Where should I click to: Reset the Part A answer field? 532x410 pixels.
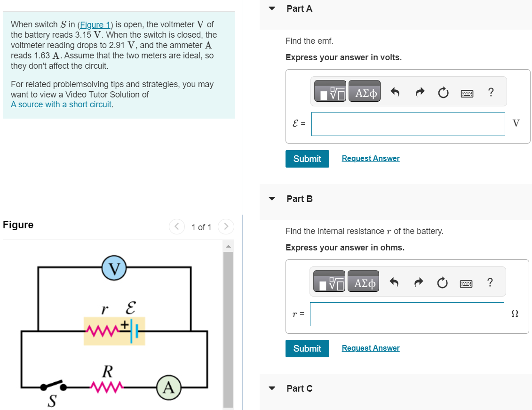443,92
